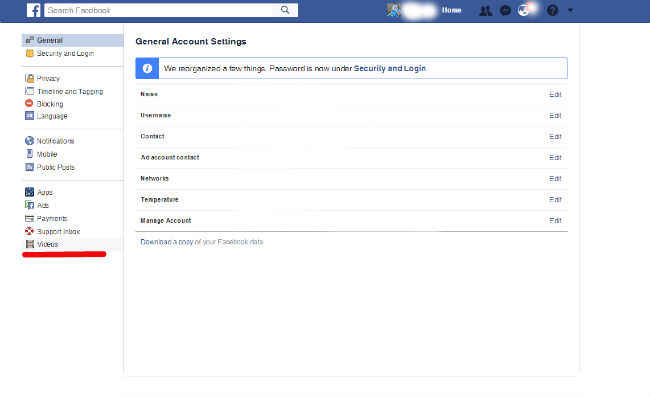Open the Ads settings label
This screenshot has height=397, width=650.
43,205
